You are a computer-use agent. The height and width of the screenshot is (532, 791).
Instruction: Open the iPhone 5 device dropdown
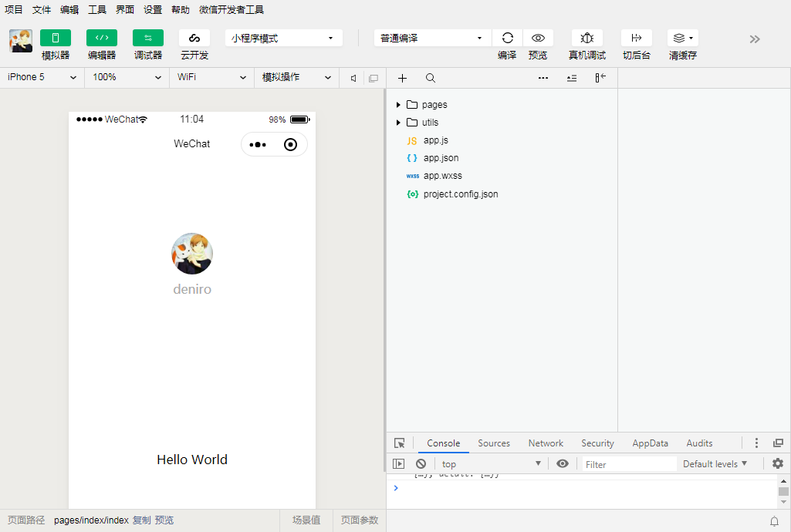42,78
